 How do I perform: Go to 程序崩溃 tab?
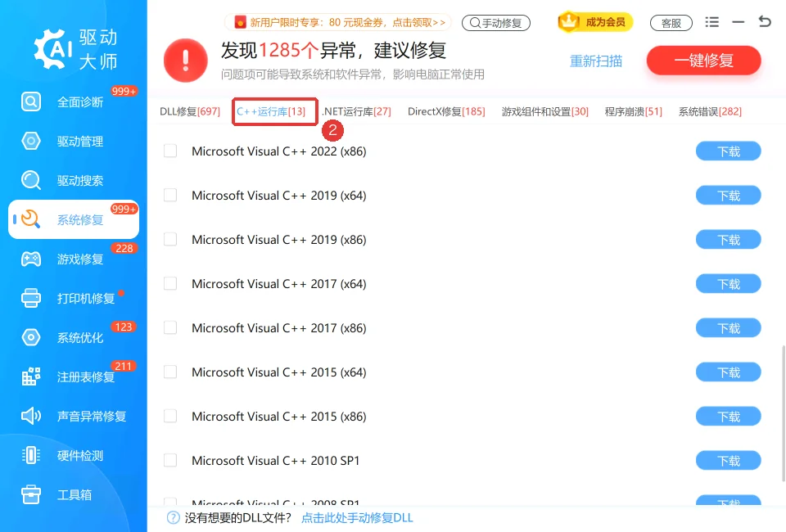point(633,111)
